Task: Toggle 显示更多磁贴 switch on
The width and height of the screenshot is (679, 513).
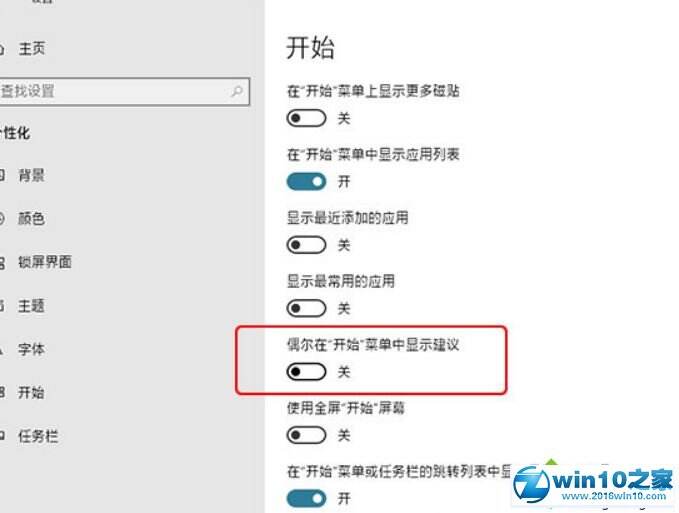Action: 306,118
